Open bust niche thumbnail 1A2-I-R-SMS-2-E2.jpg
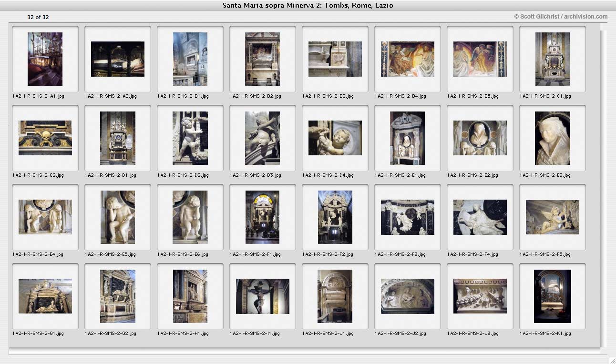Image resolution: width=616 pixels, height=364 pixels. 480,138
